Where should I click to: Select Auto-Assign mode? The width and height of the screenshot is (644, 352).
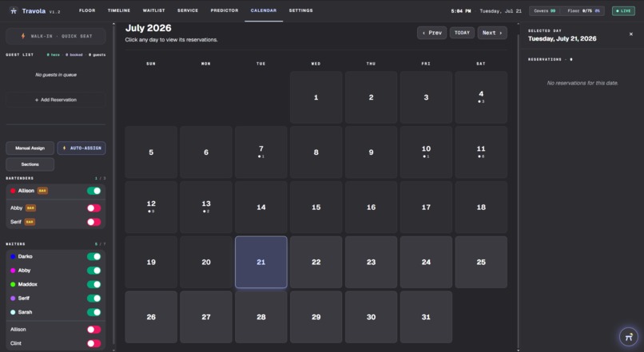pyautogui.click(x=81, y=148)
